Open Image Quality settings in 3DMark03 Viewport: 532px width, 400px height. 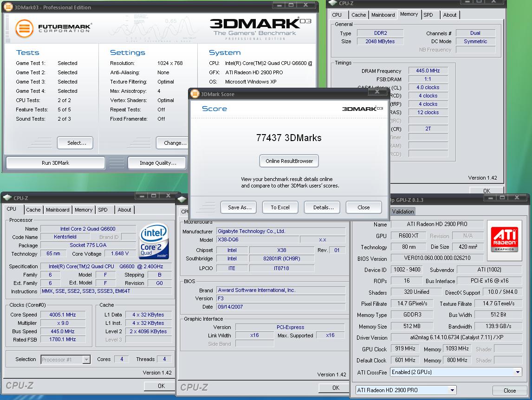click(158, 163)
